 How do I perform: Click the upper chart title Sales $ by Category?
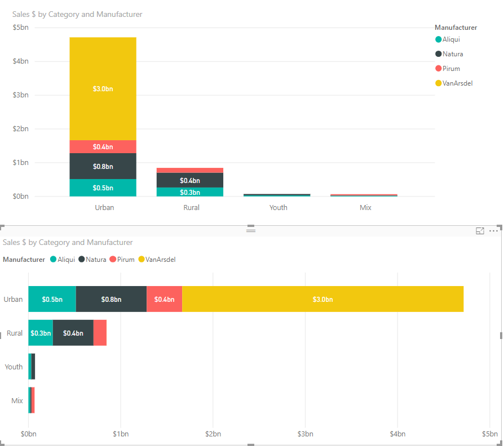click(x=77, y=15)
